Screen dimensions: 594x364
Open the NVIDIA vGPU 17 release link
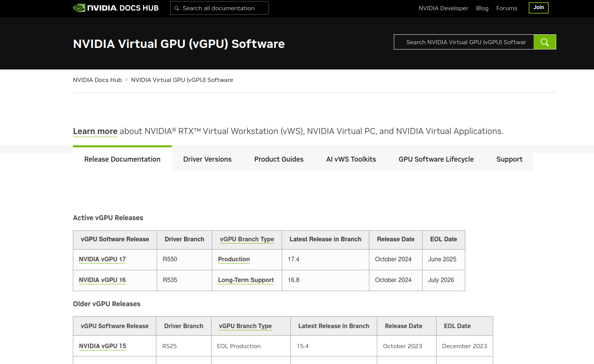102,259
